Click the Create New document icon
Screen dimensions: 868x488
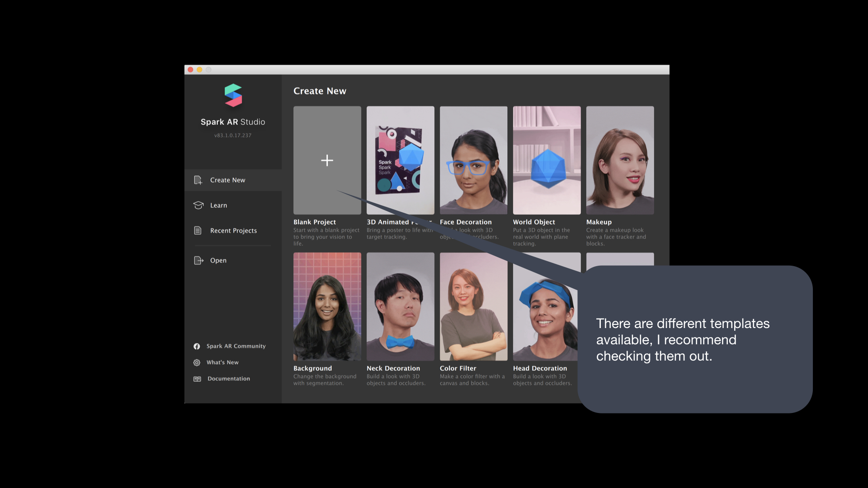click(x=198, y=180)
